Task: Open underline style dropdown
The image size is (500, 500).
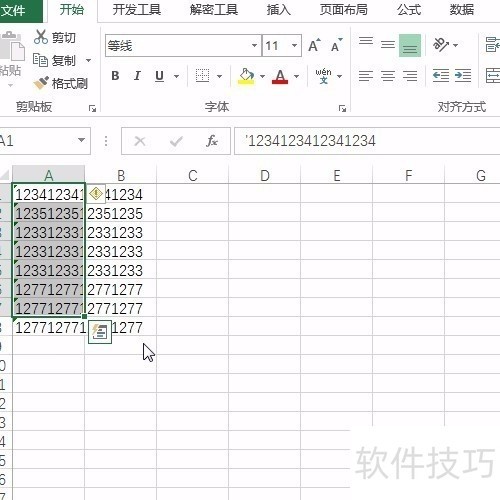Action: (x=177, y=76)
